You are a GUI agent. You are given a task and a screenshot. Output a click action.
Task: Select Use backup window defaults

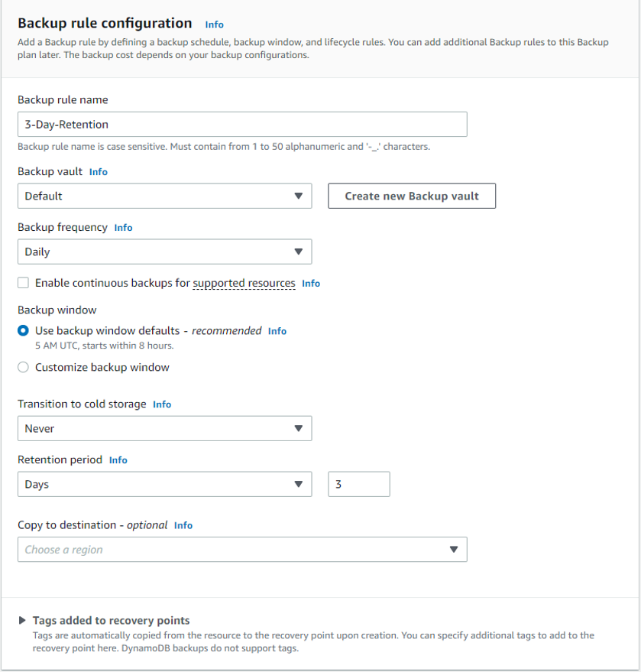click(23, 330)
